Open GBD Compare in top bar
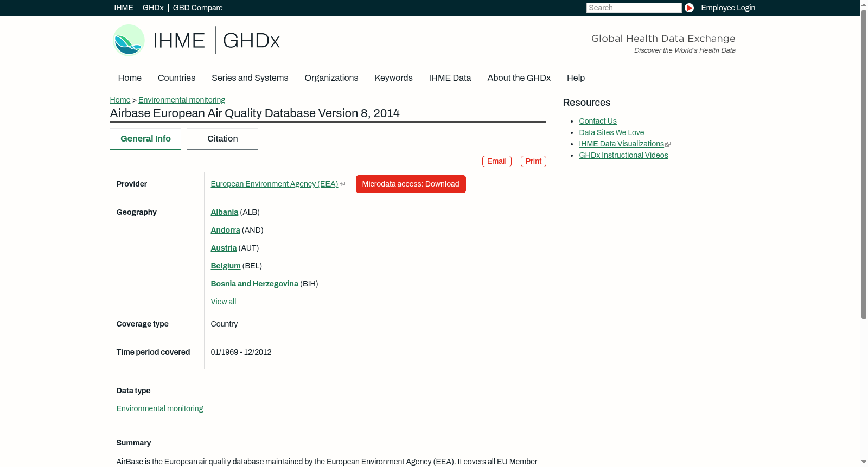The height and width of the screenshot is (467, 868). click(x=197, y=8)
